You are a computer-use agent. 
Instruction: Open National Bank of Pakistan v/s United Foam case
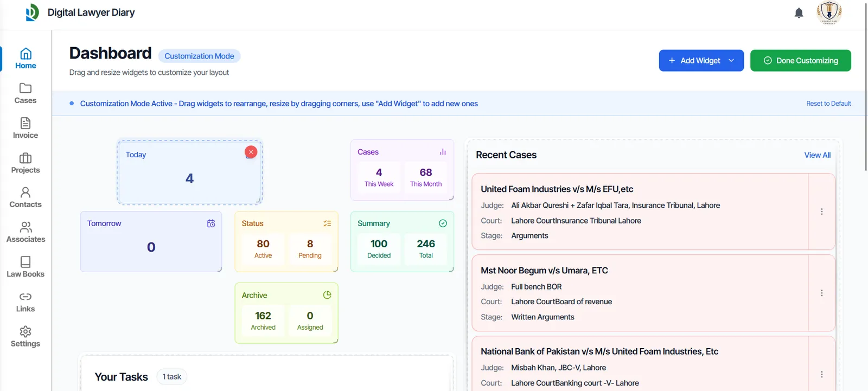(x=640, y=363)
